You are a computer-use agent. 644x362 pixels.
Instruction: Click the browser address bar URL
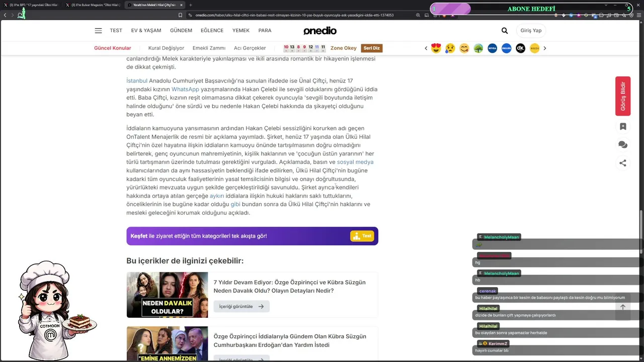294,15
